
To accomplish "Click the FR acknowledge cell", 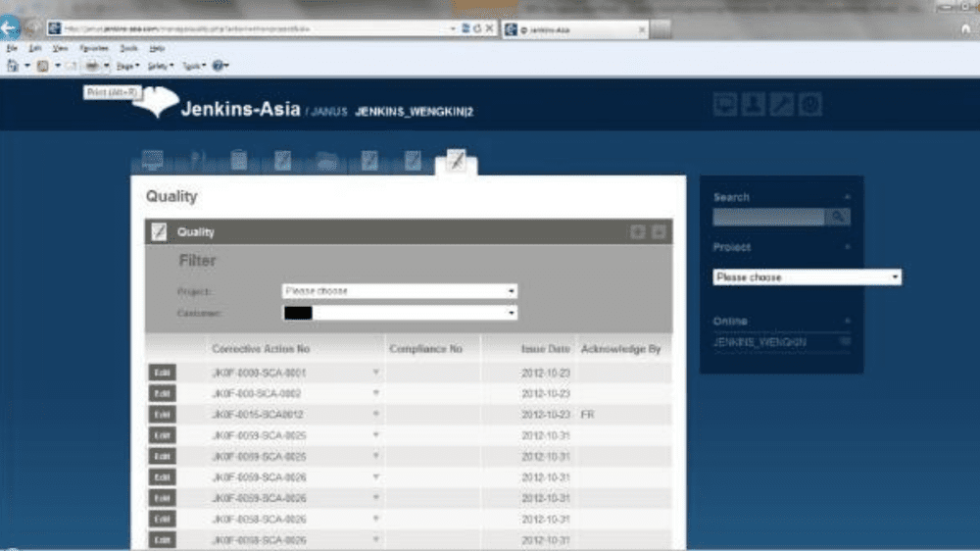I will click(587, 415).
